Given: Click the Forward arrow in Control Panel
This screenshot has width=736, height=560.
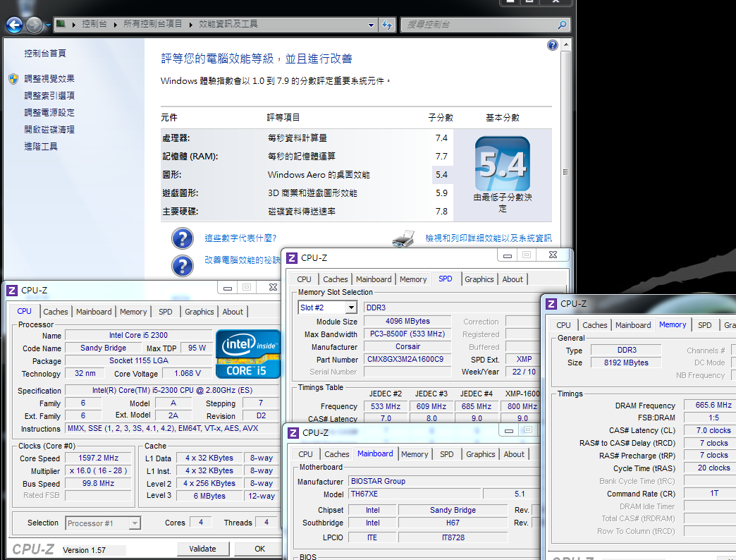Looking at the screenshot, I should click(35, 25).
